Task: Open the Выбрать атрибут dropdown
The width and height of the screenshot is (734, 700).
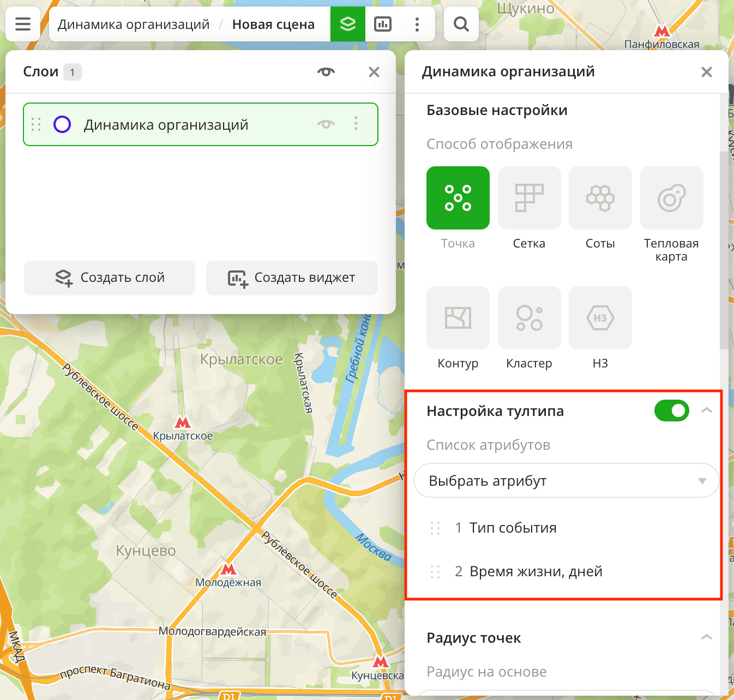Action: tap(566, 481)
